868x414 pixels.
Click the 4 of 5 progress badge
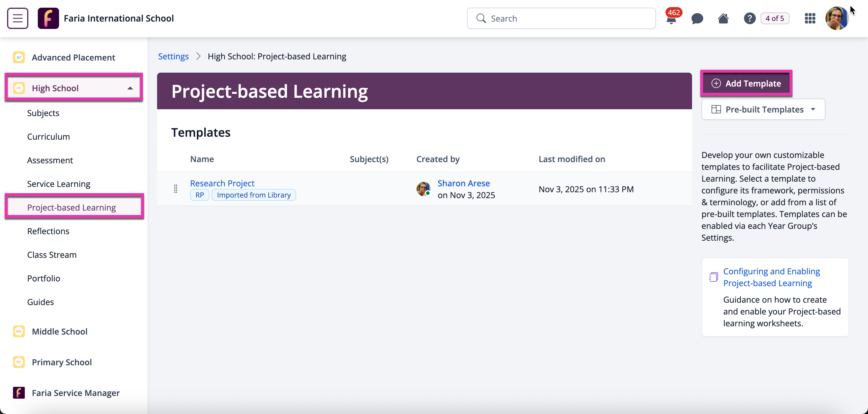click(x=775, y=18)
